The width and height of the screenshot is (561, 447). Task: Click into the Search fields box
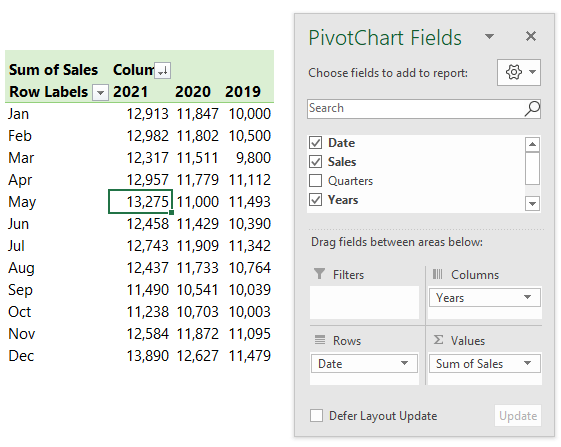click(415, 109)
